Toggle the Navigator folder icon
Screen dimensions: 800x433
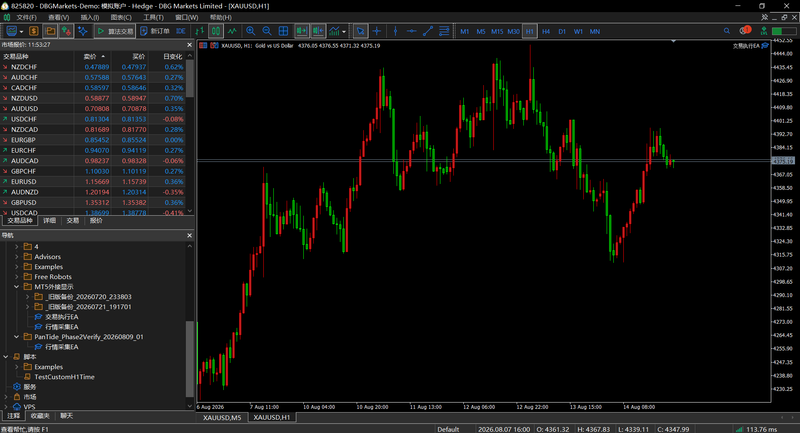point(50,31)
